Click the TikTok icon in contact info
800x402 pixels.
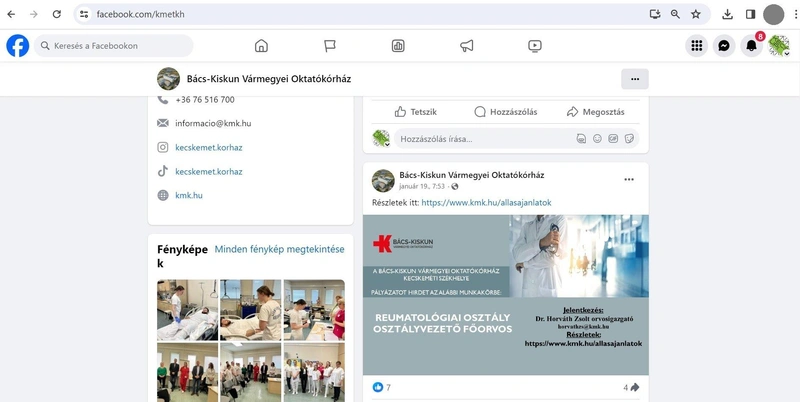click(x=163, y=171)
